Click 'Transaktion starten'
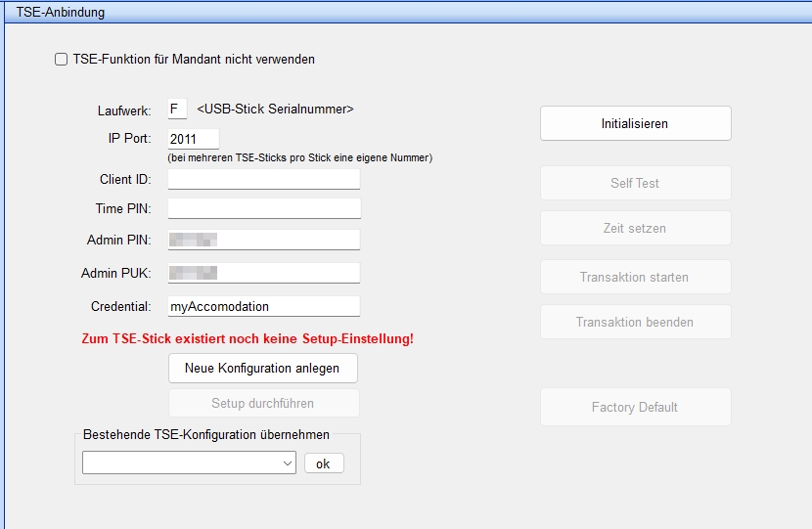Image resolution: width=812 pixels, height=529 pixels. click(x=635, y=277)
